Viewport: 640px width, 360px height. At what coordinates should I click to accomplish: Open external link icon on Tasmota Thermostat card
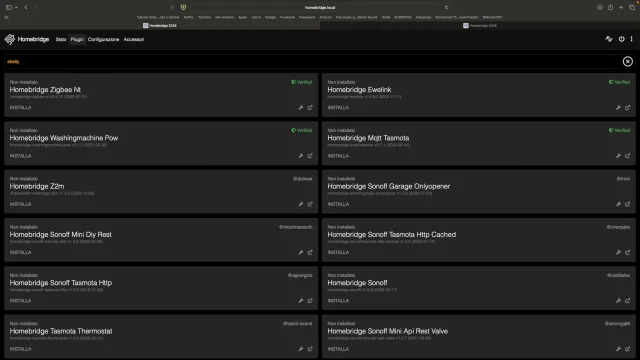pyautogui.click(x=310, y=349)
